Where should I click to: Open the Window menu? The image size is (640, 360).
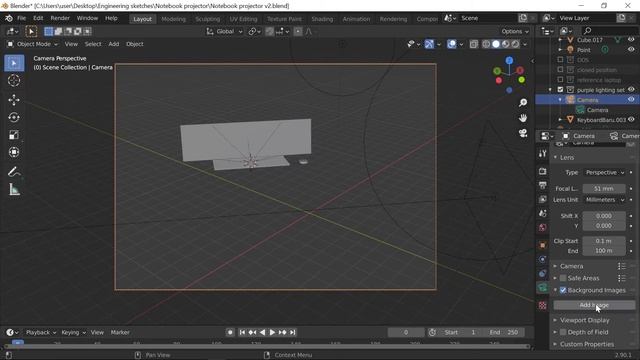tap(87, 18)
